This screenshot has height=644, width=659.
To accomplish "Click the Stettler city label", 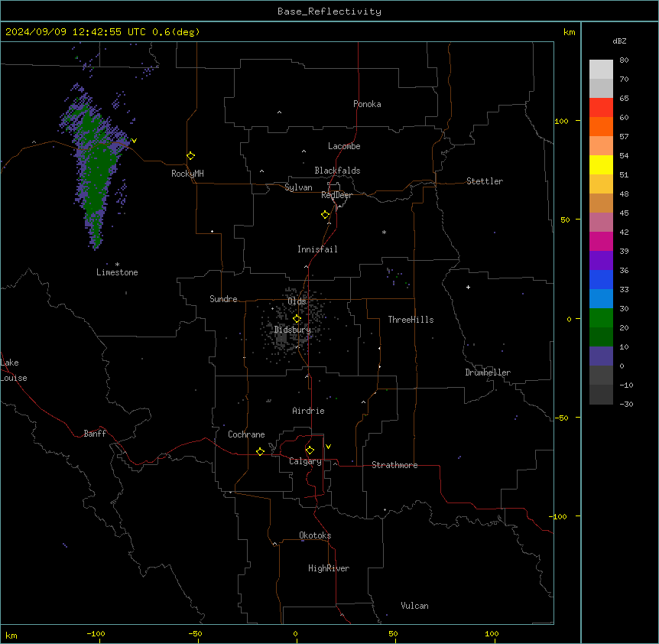I will click(x=485, y=181).
